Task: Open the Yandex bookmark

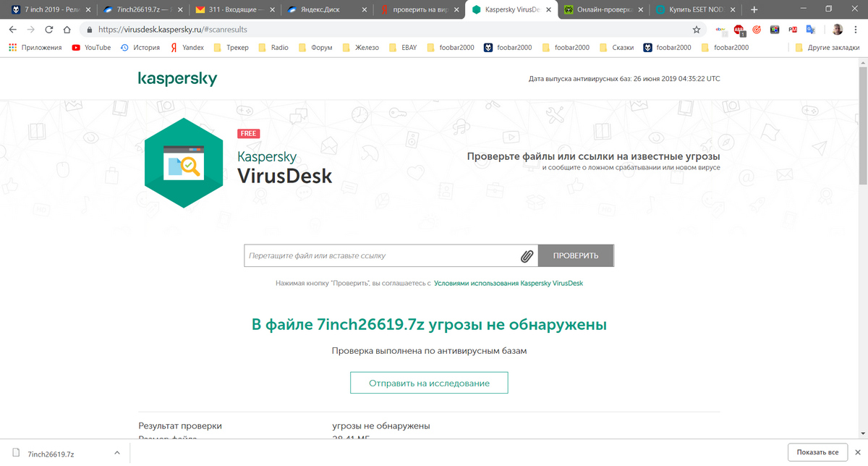Action: [187, 47]
